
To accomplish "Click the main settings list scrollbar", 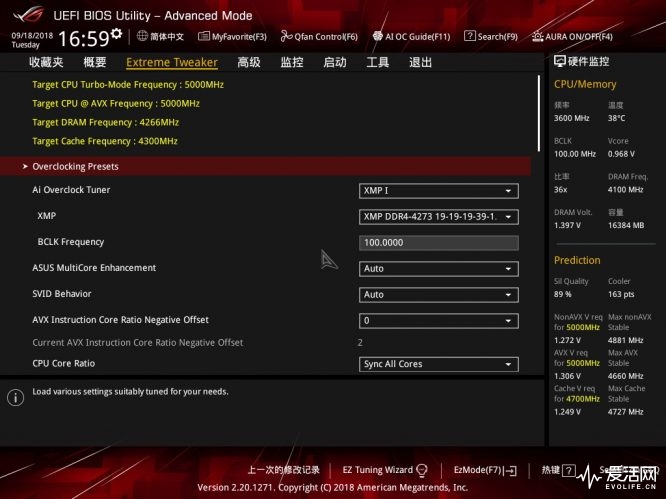I will tap(539, 113).
